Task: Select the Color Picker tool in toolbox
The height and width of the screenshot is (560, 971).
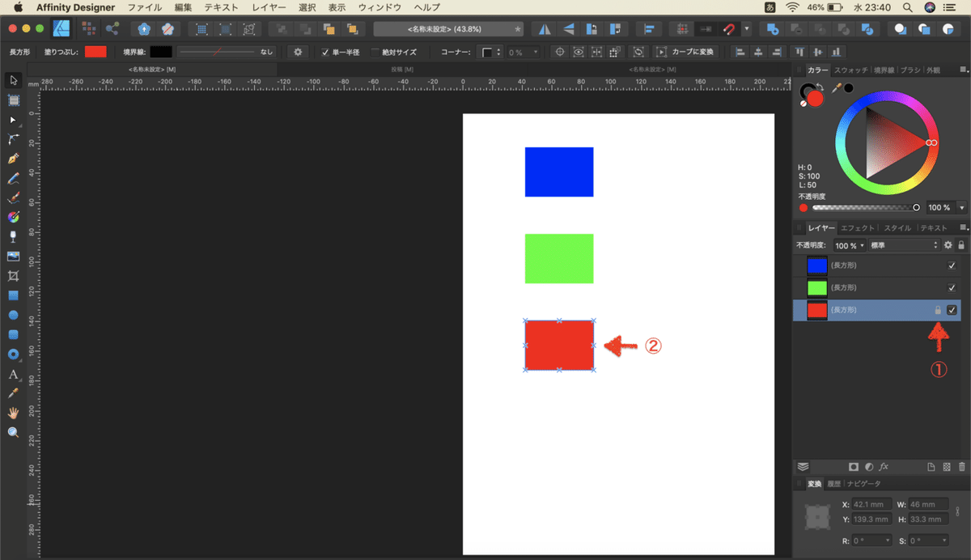Action: (x=14, y=393)
